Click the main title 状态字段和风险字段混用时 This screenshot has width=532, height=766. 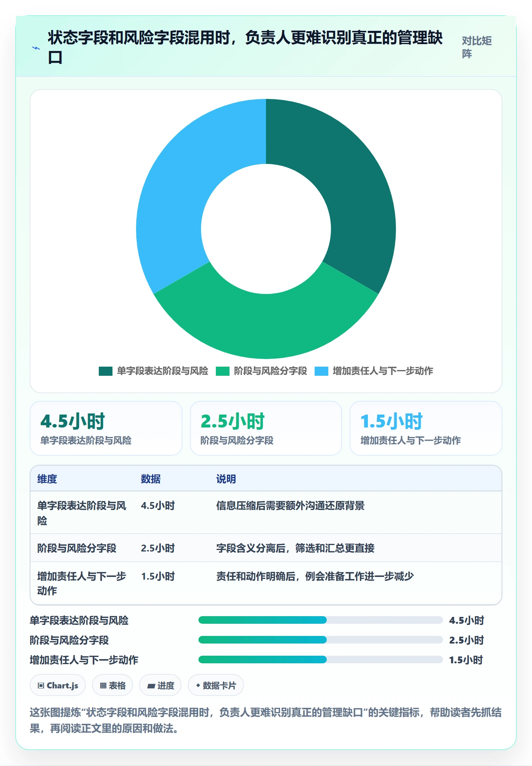point(245,47)
